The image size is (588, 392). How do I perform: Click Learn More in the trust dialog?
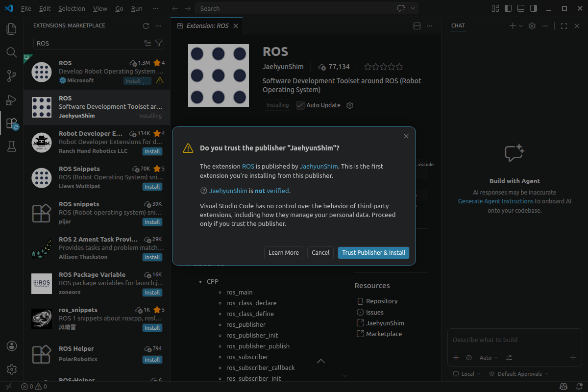pos(284,253)
